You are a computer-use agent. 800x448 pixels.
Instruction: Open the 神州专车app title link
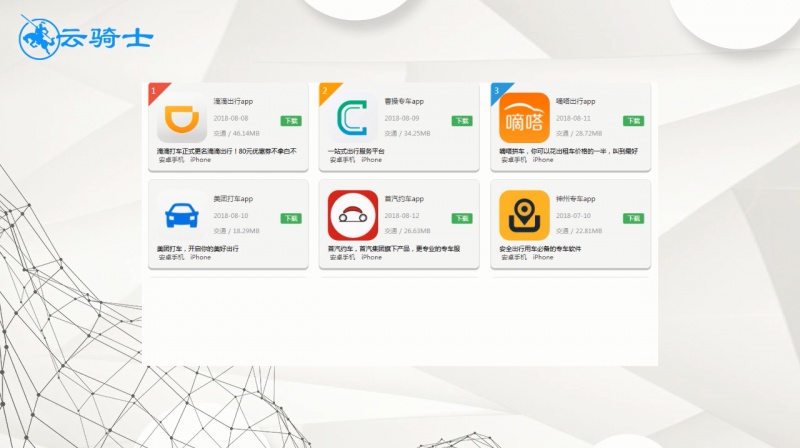576,199
